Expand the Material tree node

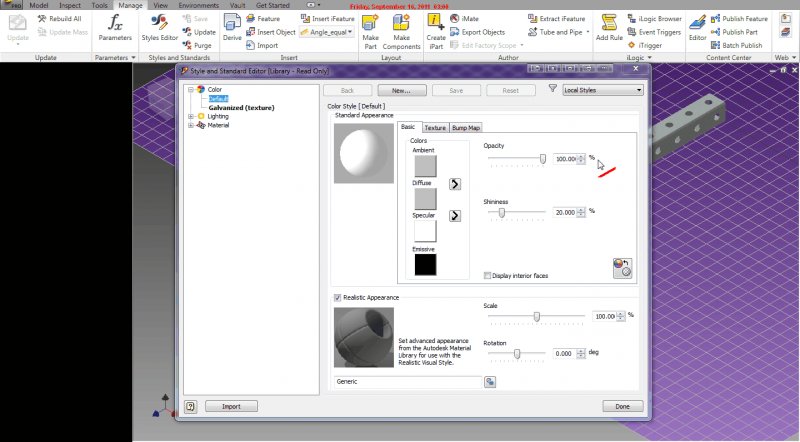[190, 125]
